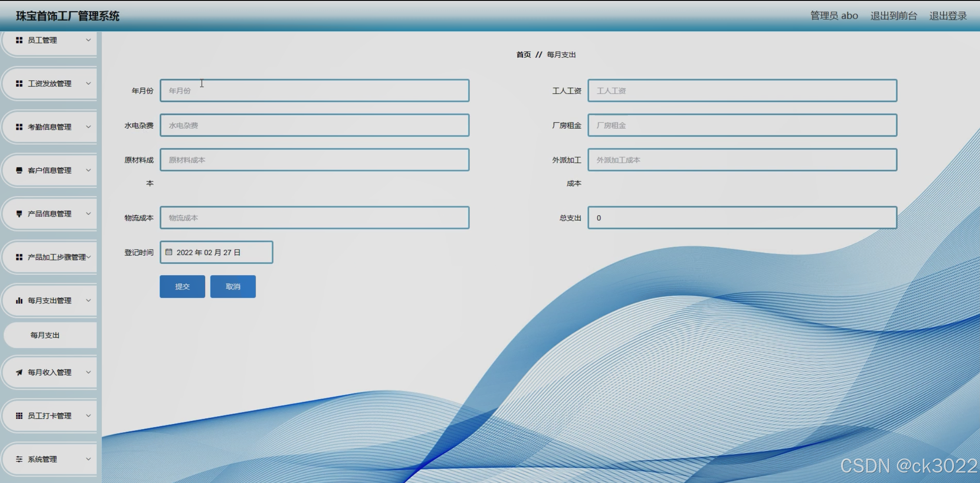
Task: Click the grid icon beside 考勤信息管理
Action: point(19,127)
